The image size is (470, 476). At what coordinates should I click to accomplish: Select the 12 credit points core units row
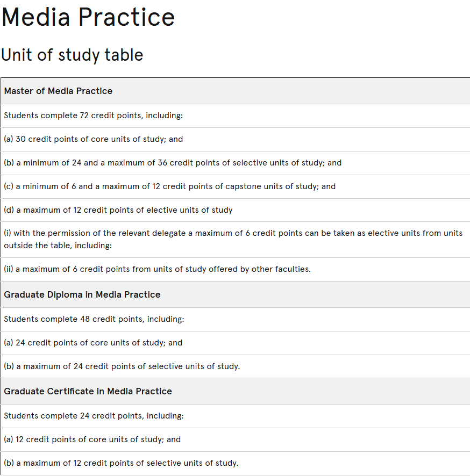point(235,439)
